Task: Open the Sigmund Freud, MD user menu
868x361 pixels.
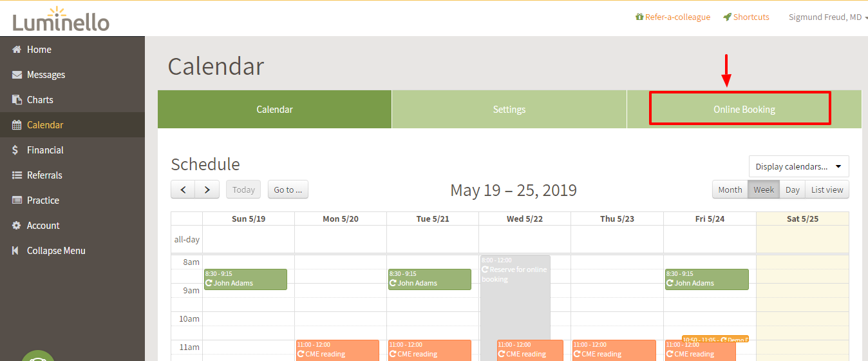Action: point(828,17)
